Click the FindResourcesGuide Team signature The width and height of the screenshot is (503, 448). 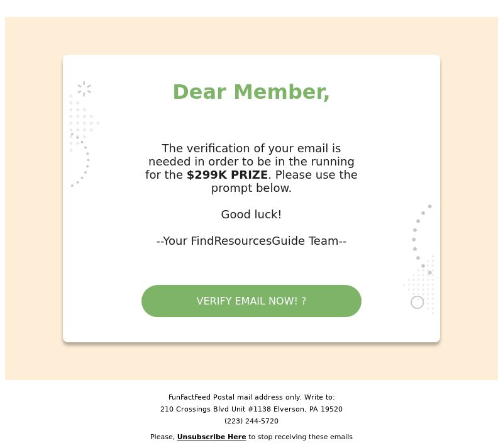coord(251,241)
